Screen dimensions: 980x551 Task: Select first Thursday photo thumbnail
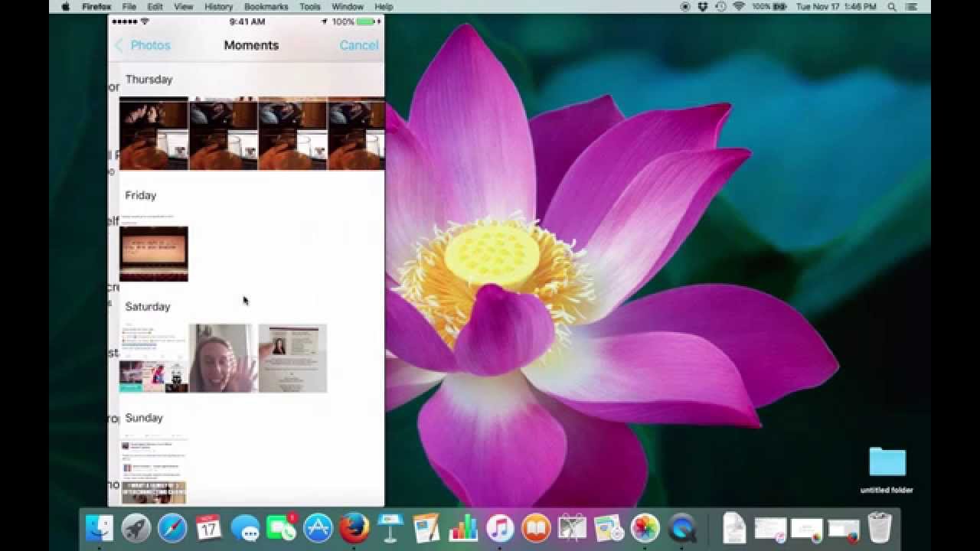pyautogui.click(x=154, y=134)
